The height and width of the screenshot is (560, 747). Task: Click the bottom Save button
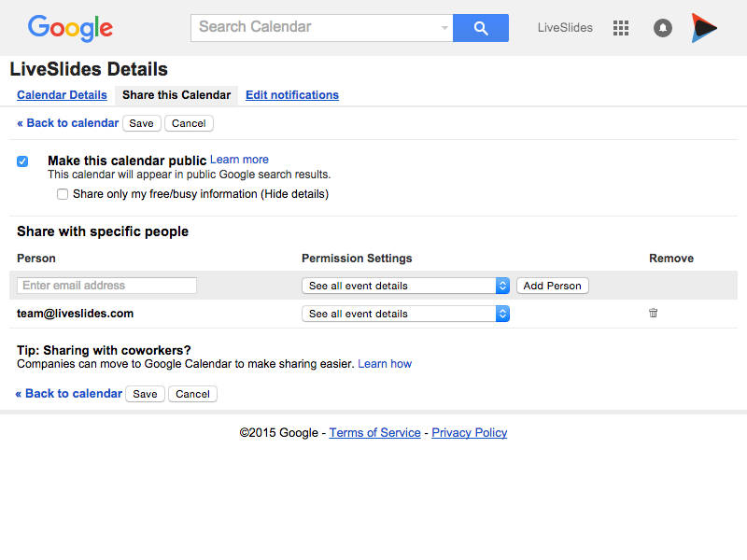point(146,394)
